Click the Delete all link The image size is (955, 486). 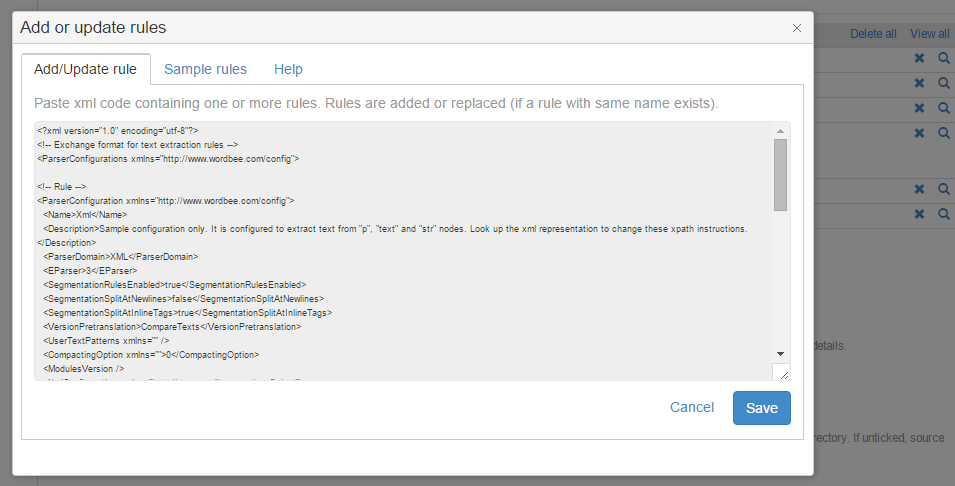coord(873,34)
